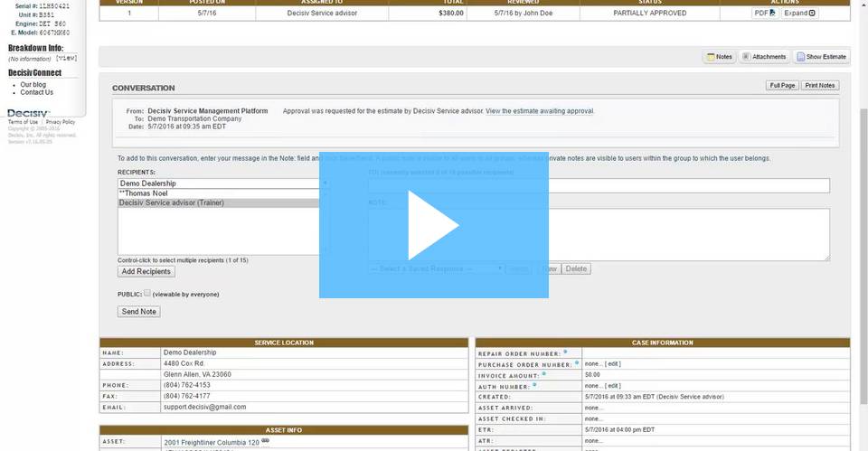The height and width of the screenshot is (451, 868).
Task: Click icon next to Freightliner asset name
Action: [x=265, y=440]
